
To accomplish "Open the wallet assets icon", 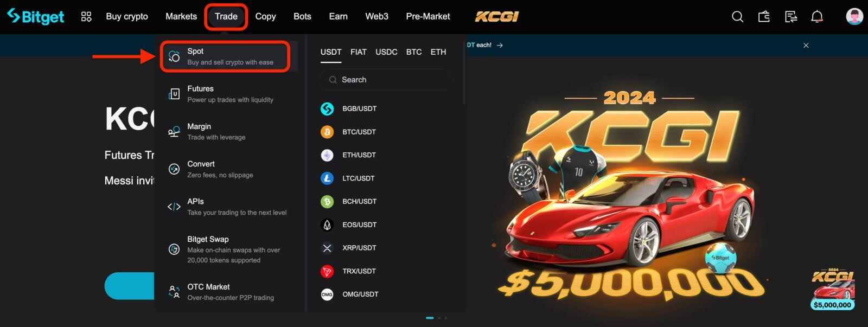I will point(764,17).
